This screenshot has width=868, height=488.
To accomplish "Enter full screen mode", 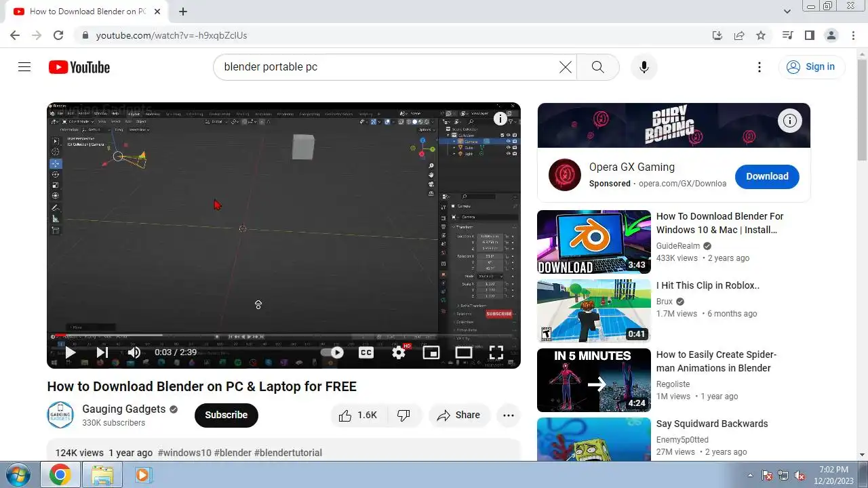I will coord(496,352).
